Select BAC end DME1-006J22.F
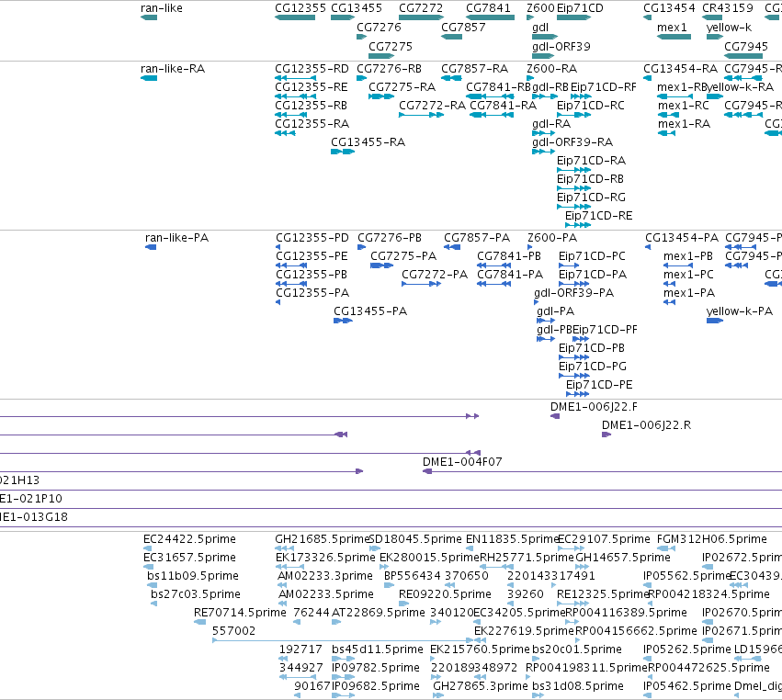Image resolution: width=782 pixels, height=700 pixels. pos(594,406)
